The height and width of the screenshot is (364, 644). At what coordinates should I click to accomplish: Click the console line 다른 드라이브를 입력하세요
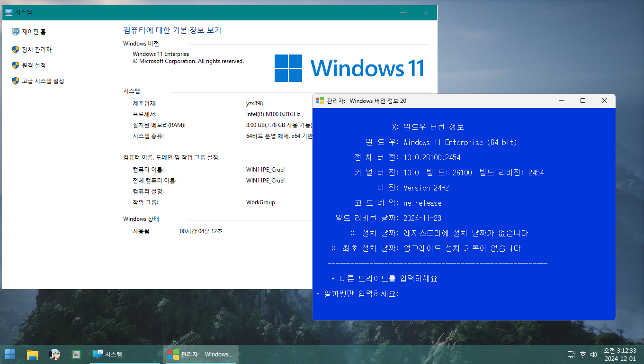[x=385, y=279]
